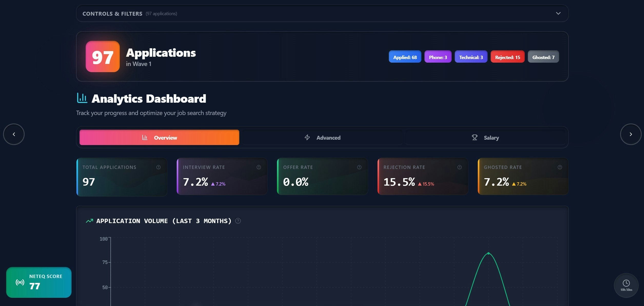
Task: Toggle the Rejected: 15 status filter
Action: click(507, 57)
